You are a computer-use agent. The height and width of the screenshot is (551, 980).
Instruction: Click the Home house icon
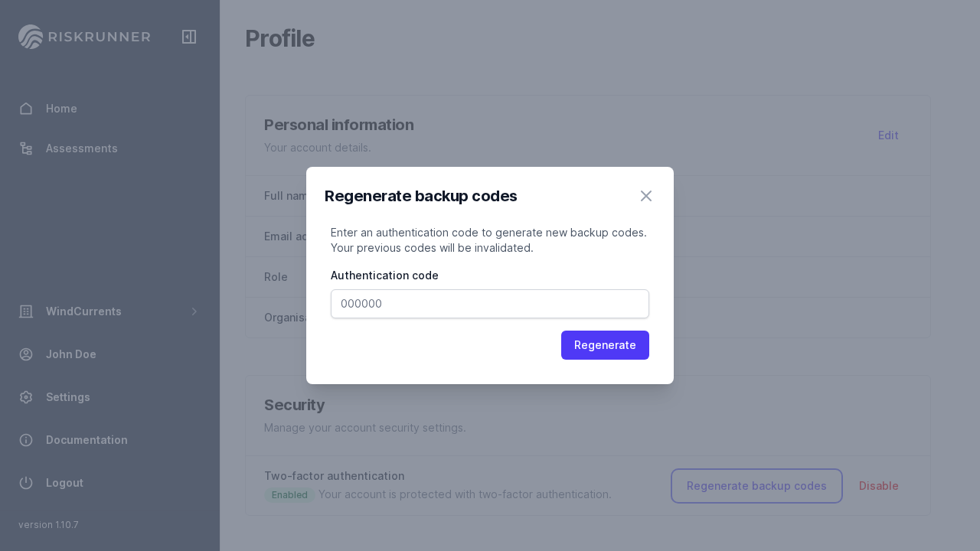point(26,109)
